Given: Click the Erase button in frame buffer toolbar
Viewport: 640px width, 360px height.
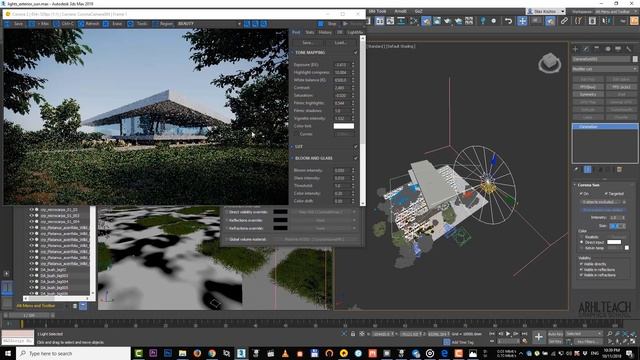Looking at the screenshot, I should 113,24.
